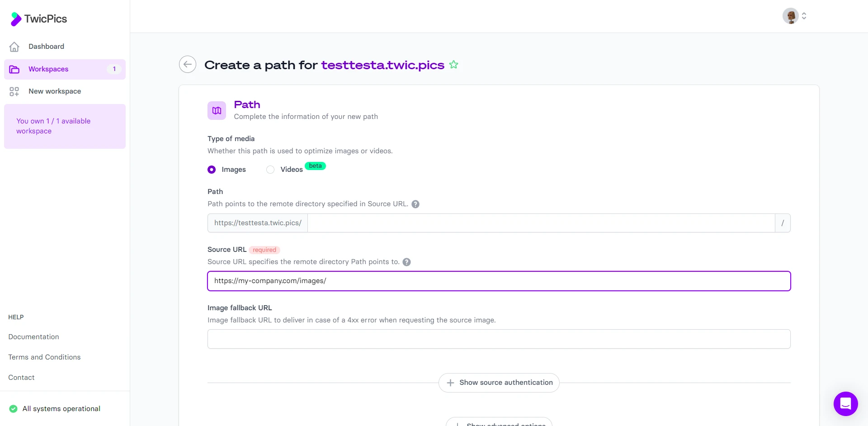Open Workspaces in the sidebar

point(65,69)
